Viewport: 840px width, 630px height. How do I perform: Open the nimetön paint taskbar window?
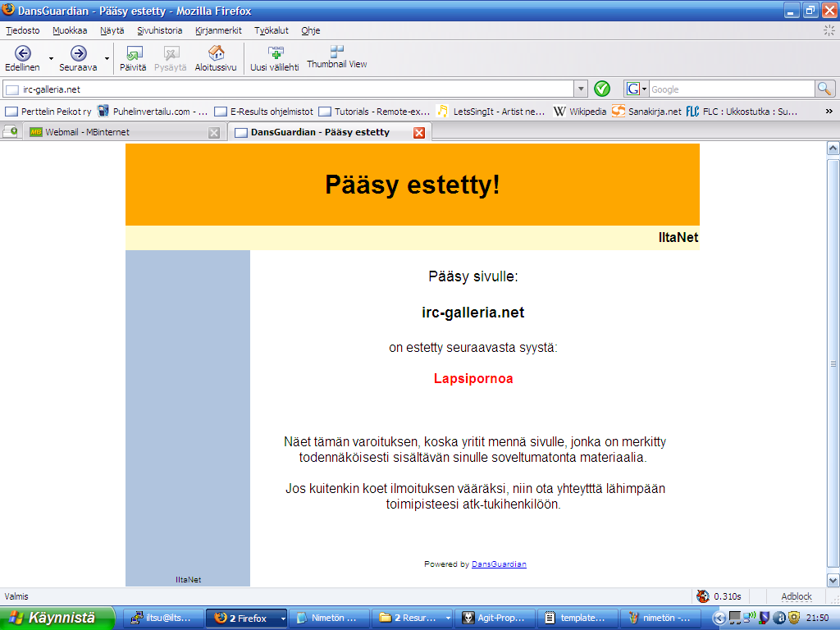click(660, 619)
